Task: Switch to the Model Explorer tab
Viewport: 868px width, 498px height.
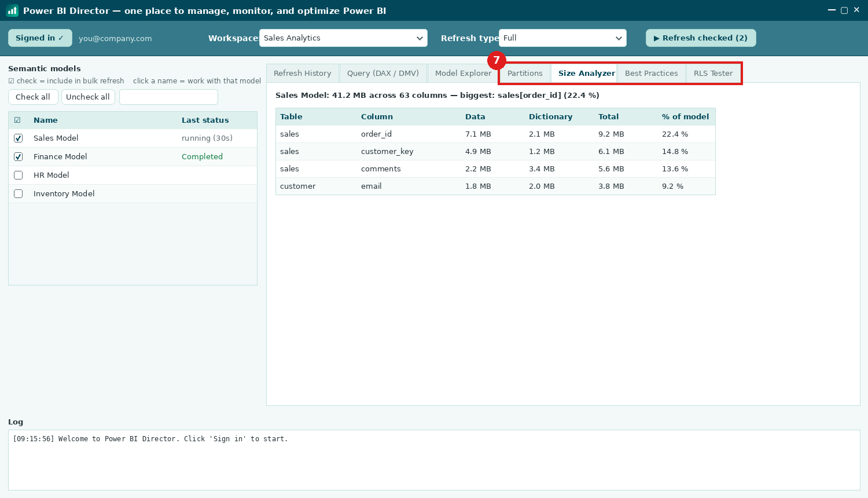Action: click(x=463, y=74)
